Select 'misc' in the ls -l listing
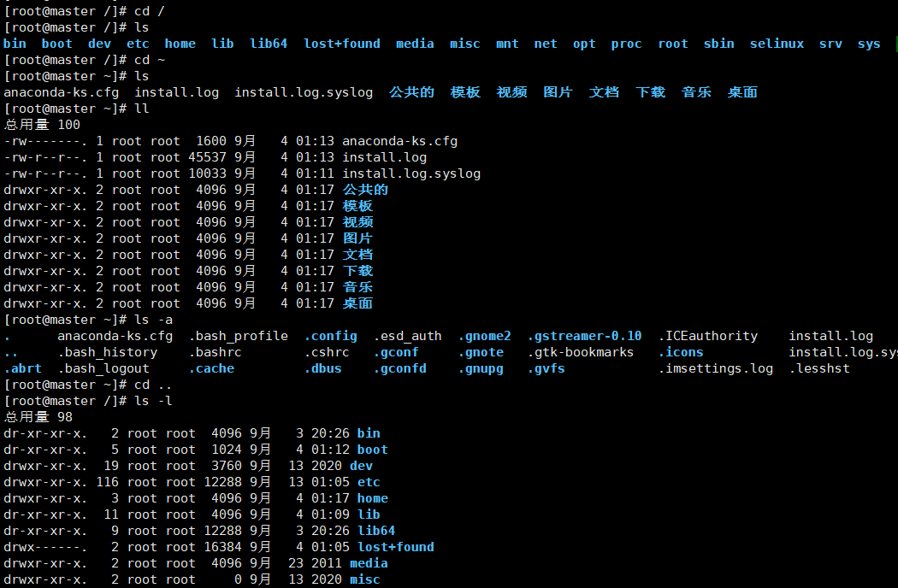Image resolution: width=898 pixels, height=588 pixels. pyautogui.click(x=365, y=579)
